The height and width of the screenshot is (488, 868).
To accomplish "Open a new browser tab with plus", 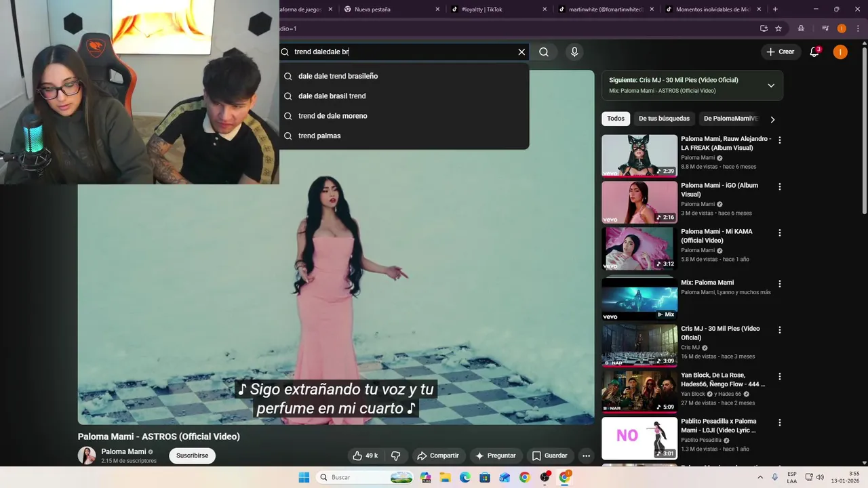I will (x=775, y=9).
